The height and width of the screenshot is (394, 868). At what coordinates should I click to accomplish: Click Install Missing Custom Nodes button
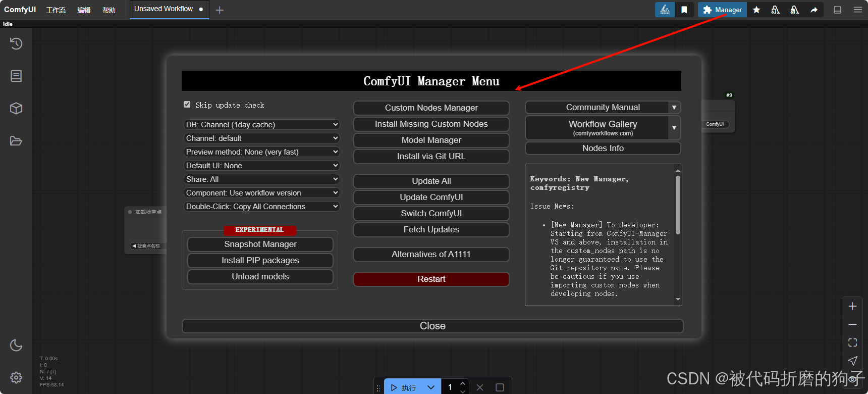(x=431, y=124)
